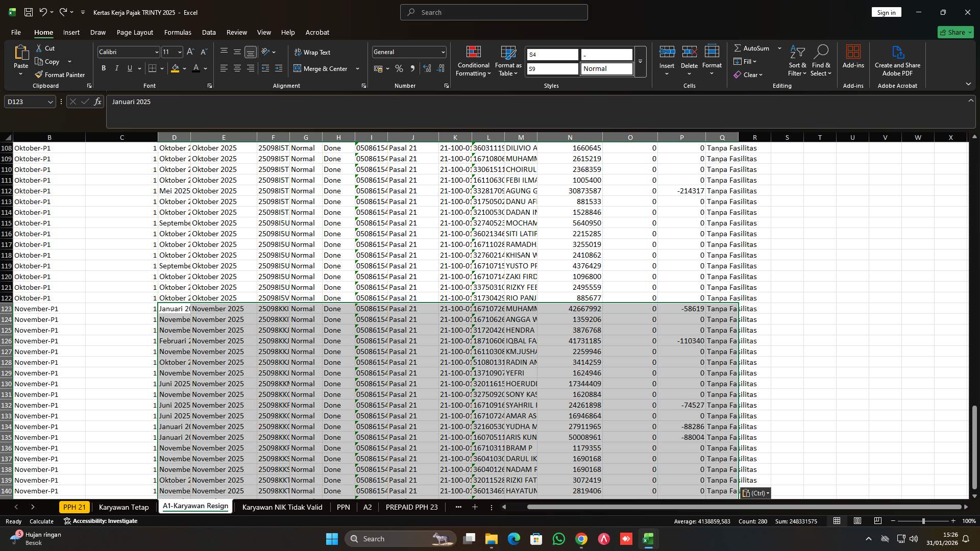Click the Sign in button
This screenshot has width=980, height=551.
886,12
